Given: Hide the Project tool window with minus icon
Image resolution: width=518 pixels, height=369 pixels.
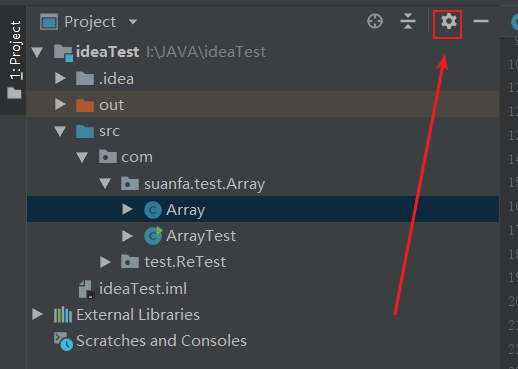Looking at the screenshot, I should point(481,21).
